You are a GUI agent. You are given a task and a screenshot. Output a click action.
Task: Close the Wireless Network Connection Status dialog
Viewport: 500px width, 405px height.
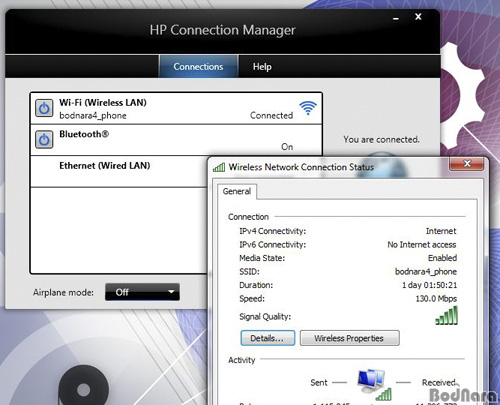pos(467,164)
